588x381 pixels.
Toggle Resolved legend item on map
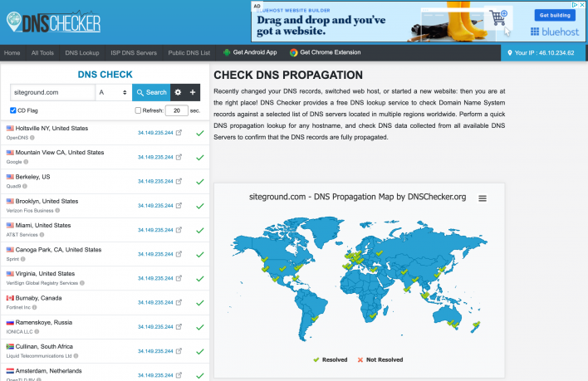331,359
